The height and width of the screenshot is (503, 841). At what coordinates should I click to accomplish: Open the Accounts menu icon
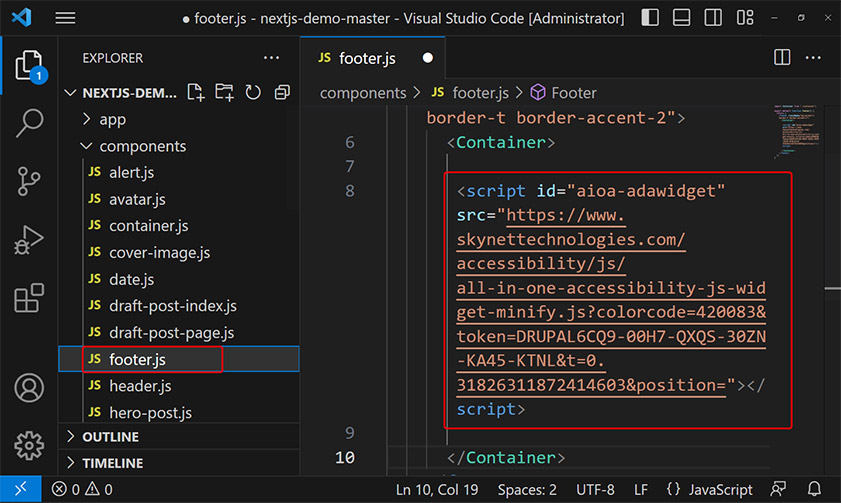(x=29, y=388)
